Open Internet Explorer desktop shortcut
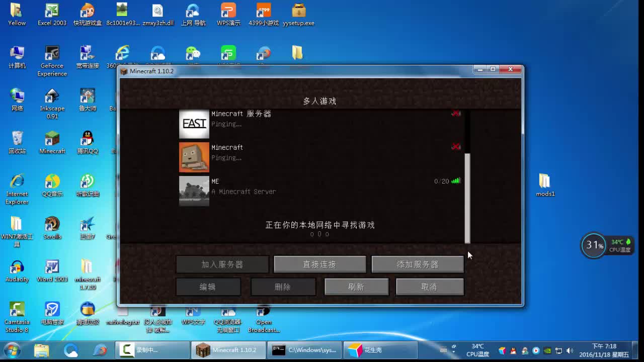644x362 pixels. (17, 189)
